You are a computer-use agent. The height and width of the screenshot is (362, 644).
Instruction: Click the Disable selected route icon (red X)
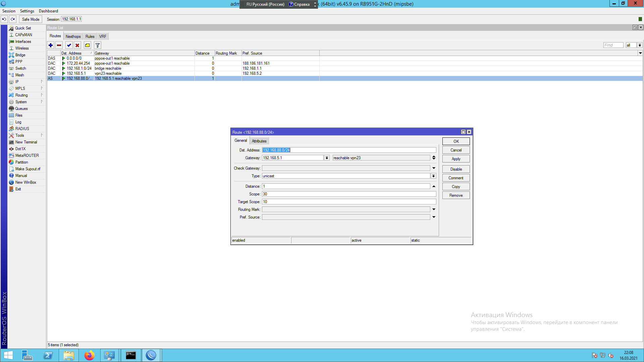[x=77, y=45]
